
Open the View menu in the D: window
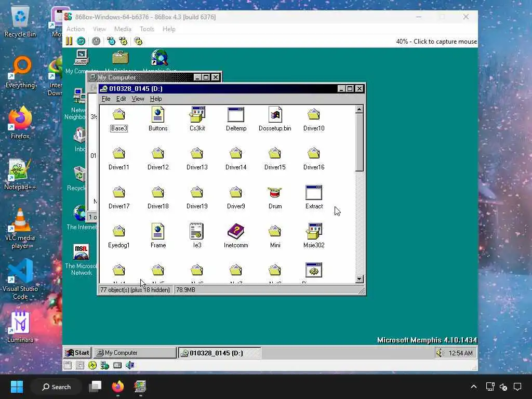coord(138,99)
